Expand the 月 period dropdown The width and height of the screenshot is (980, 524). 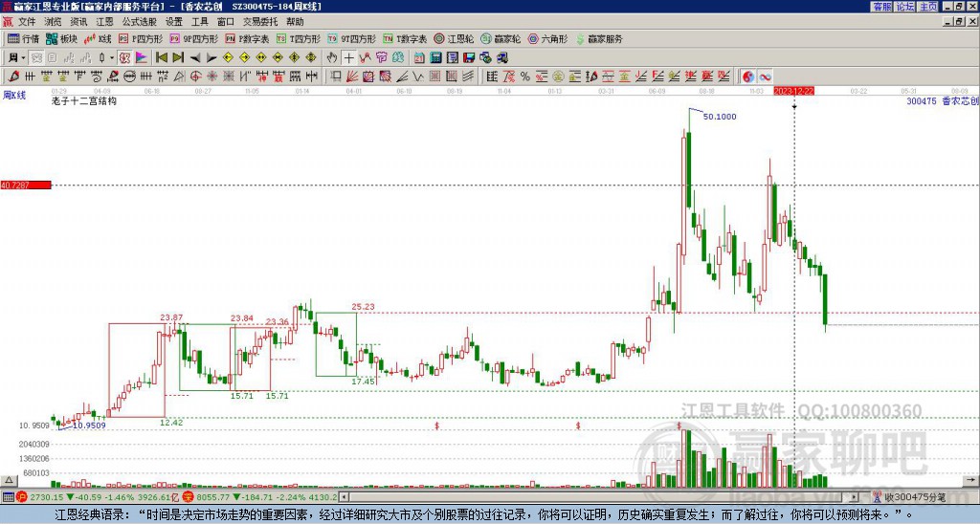tap(16, 58)
